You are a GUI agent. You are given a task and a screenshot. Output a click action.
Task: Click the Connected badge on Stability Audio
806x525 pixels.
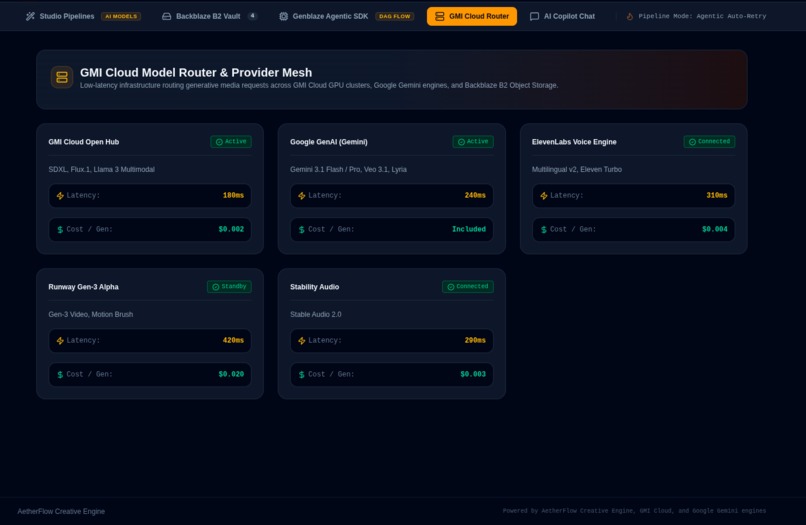click(x=468, y=286)
